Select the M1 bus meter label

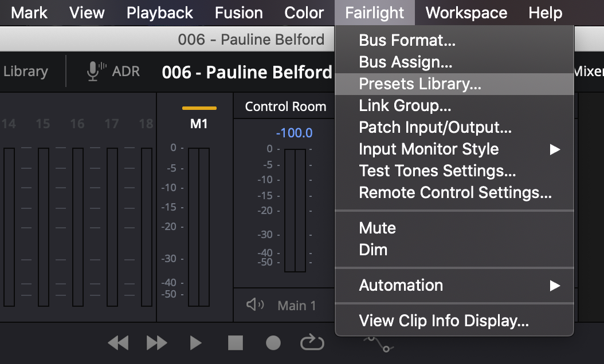coord(199,124)
